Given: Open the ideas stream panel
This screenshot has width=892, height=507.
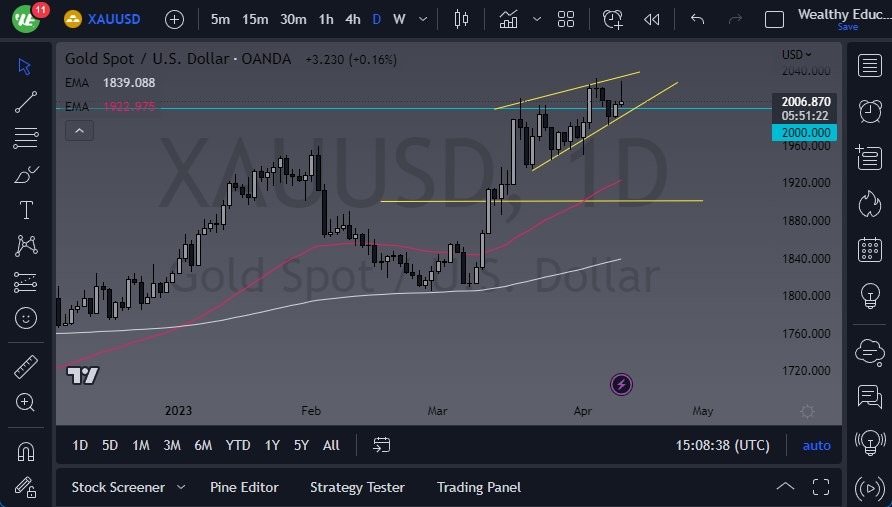Looking at the screenshot, I should [869, 442].
